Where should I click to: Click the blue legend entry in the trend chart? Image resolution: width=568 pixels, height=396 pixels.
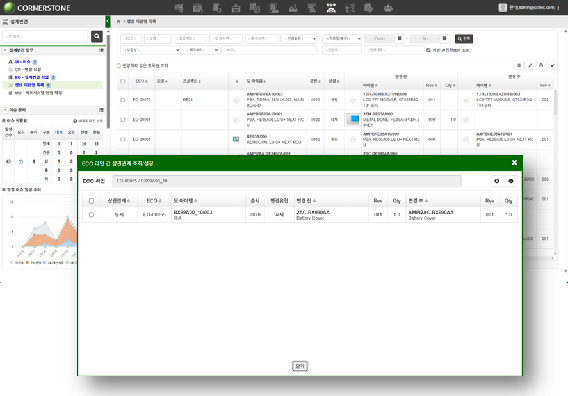[53, 263]
